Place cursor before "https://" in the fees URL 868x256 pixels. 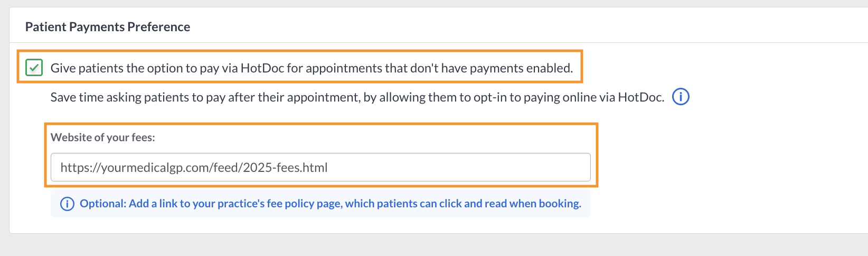tap(60, 168)
